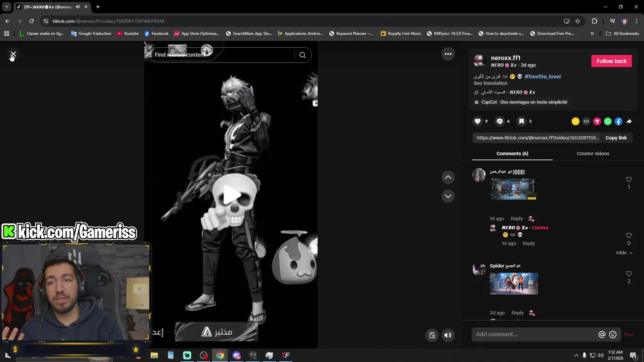Open the neroxx.ff1 profile name
Image resolution: width=644 pixels, height=362 pixels.
tap(506, 58)
